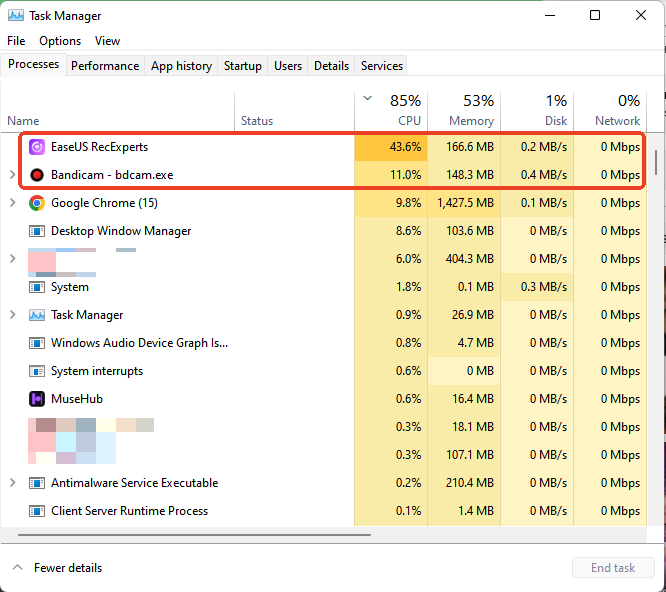Click the 0.3 MB/s disk value for System
Screen dimensions: 666x592
click(544, 287)
